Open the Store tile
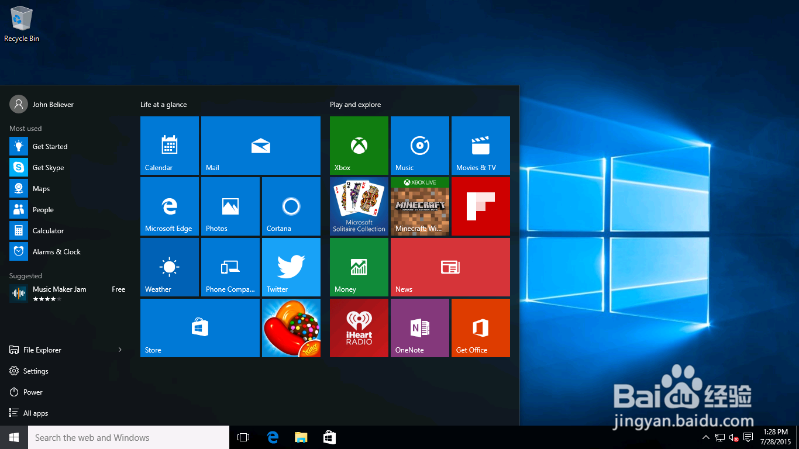This screenshot has width=799, height=449. (200, 328)
